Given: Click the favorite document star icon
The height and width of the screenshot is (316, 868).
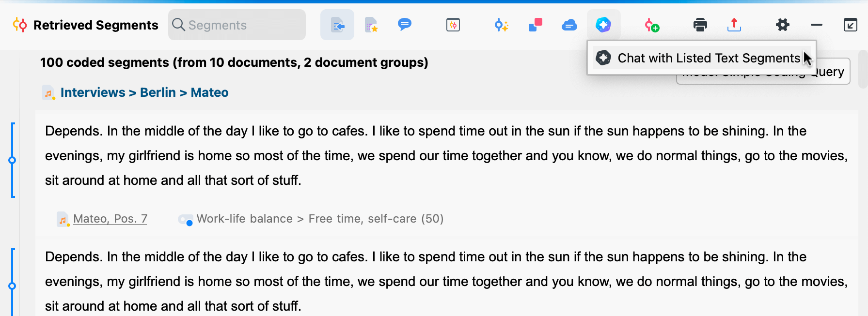Looking at the screenshot, I should coord(371,25).
